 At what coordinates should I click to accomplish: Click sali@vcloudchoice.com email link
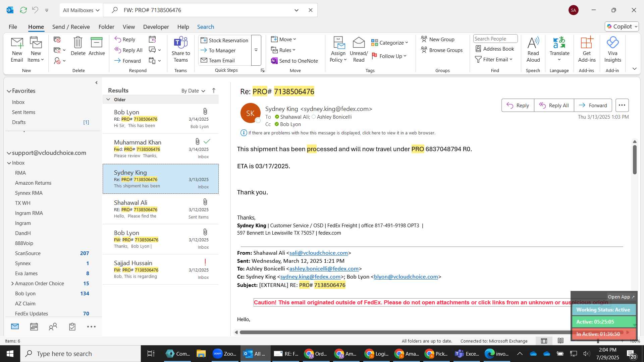tap(318, 253)
